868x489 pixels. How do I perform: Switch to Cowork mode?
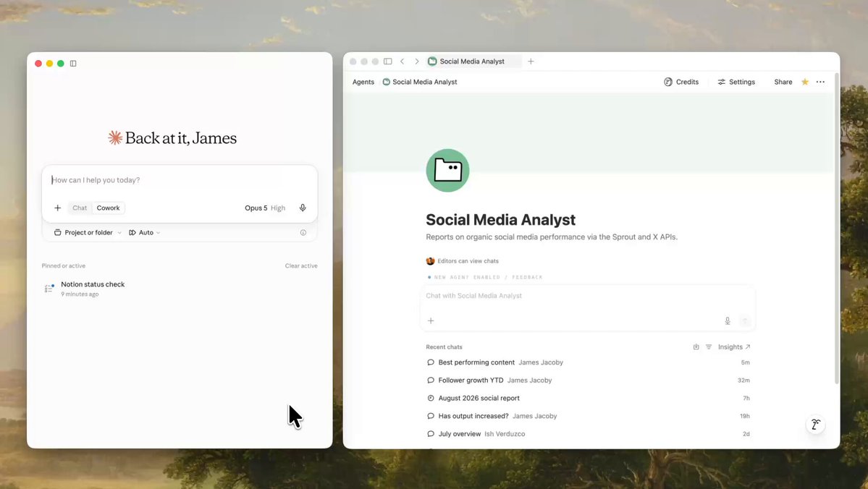108,208
